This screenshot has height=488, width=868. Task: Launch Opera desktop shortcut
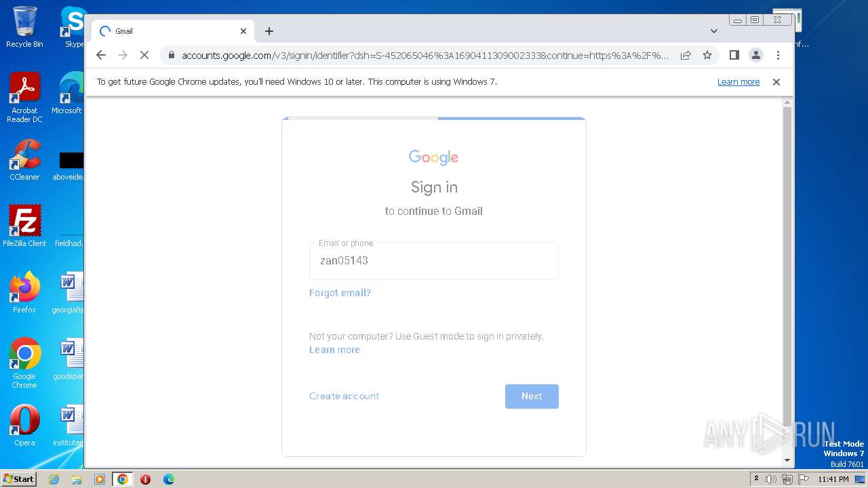[24, 426]
